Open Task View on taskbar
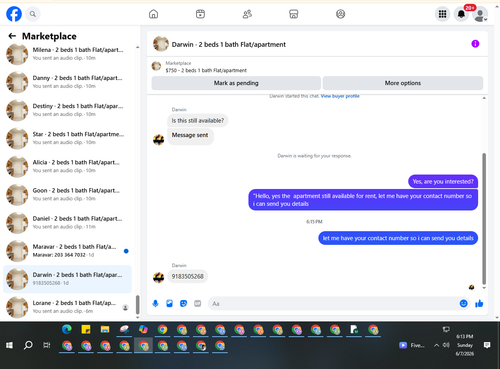Screen dimensions: 500x369 (x=47, y=345)
